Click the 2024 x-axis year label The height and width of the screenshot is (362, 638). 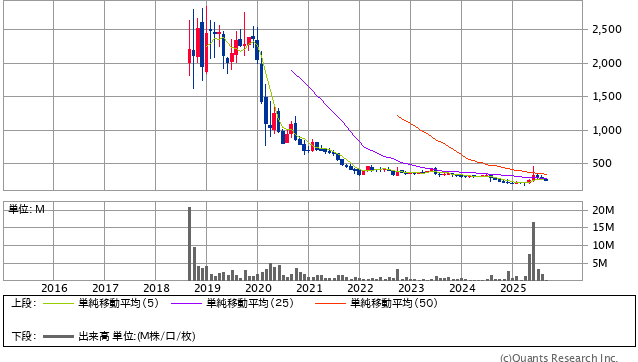(x=462, y=288)
